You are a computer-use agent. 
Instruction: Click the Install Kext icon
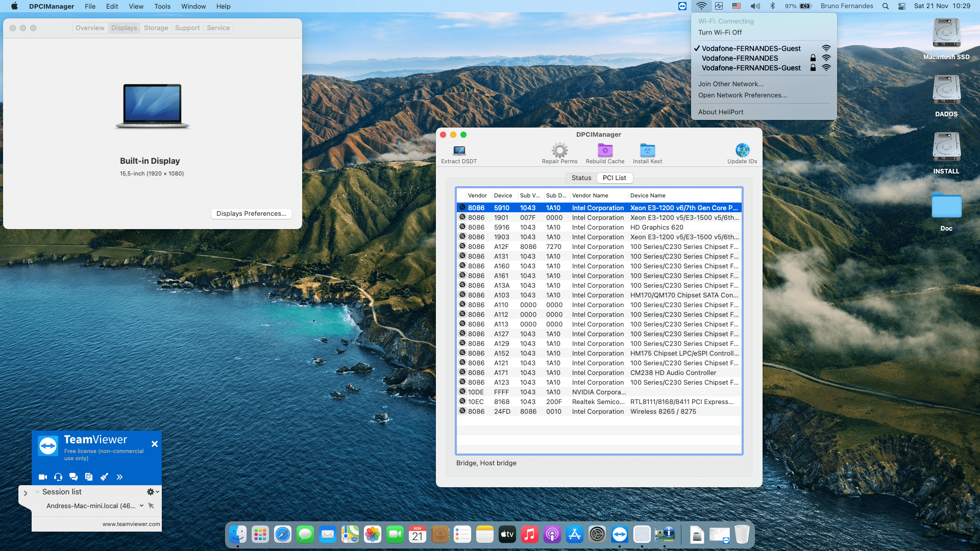pos(647,151)
